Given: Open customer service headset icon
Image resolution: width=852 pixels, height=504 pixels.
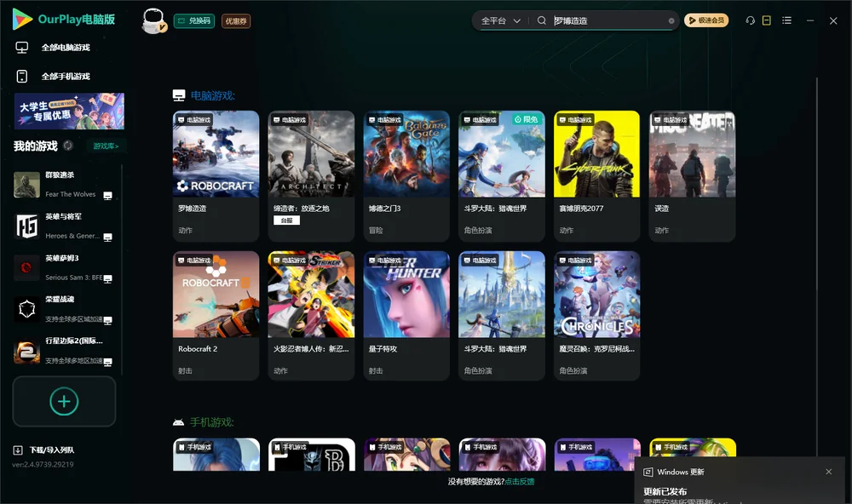Looking at the screenshot, I should coord(751,20).
